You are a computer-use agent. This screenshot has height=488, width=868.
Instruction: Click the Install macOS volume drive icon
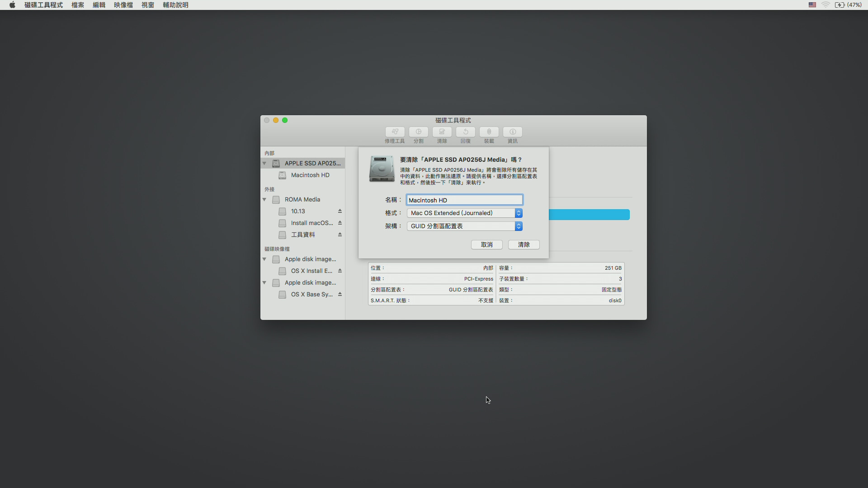click(x=282, y=223)
